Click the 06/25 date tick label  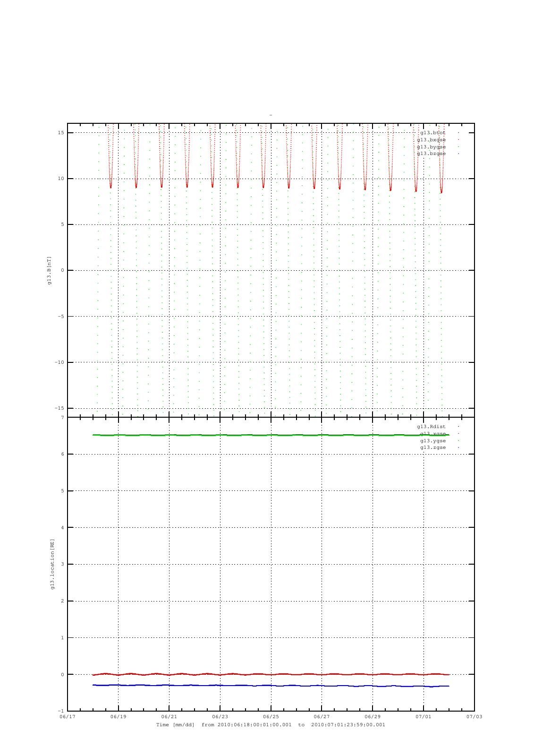coord(271,717)
